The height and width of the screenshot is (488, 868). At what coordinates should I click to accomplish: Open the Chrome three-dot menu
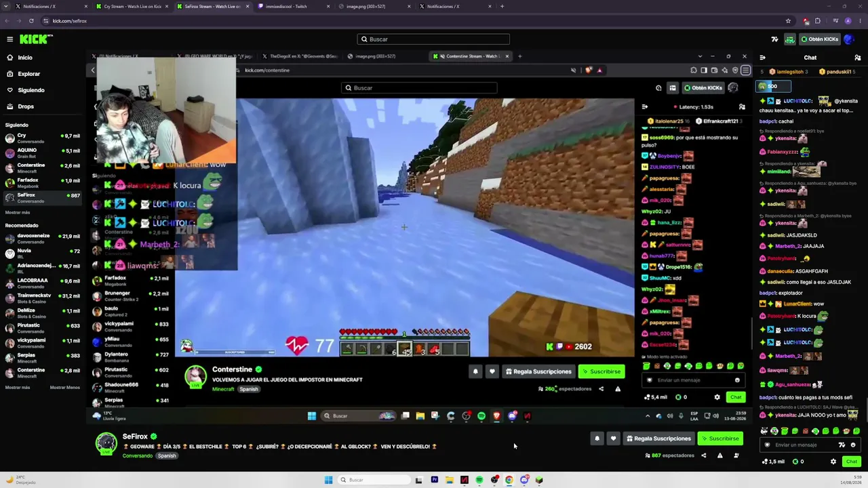[x=861, y=21]
